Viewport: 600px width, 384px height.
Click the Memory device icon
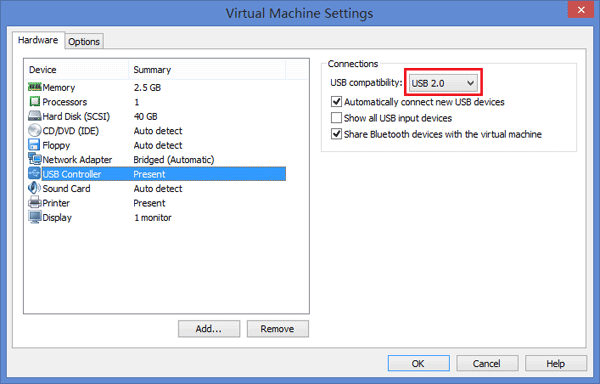[x=34, y=87]
